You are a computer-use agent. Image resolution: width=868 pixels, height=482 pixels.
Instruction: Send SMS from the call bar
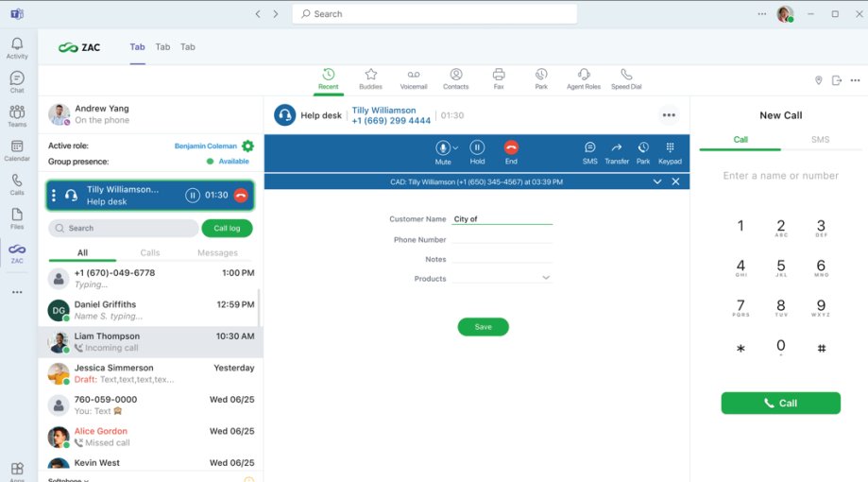pos(590,153)
